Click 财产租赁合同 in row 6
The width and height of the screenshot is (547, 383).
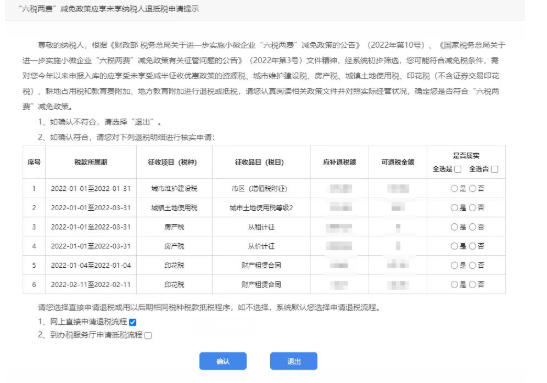261,285
